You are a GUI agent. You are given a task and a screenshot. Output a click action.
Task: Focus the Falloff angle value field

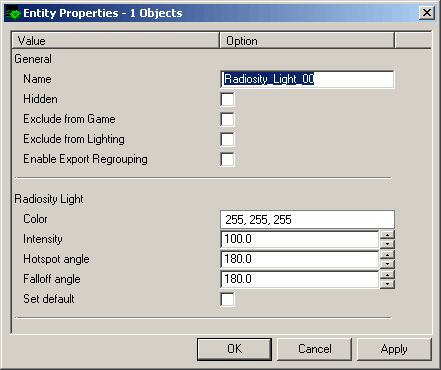(299, 279)
